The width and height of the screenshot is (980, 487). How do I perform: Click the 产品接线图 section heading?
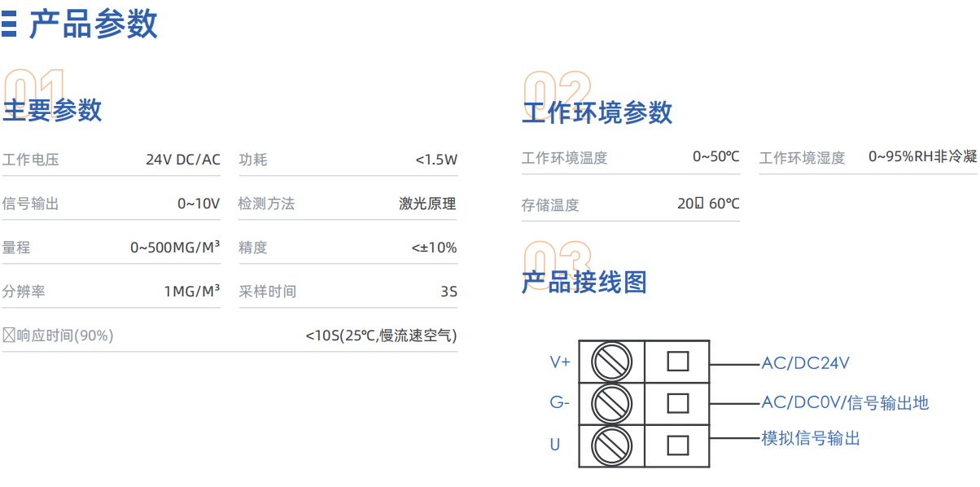click(584, 282)
